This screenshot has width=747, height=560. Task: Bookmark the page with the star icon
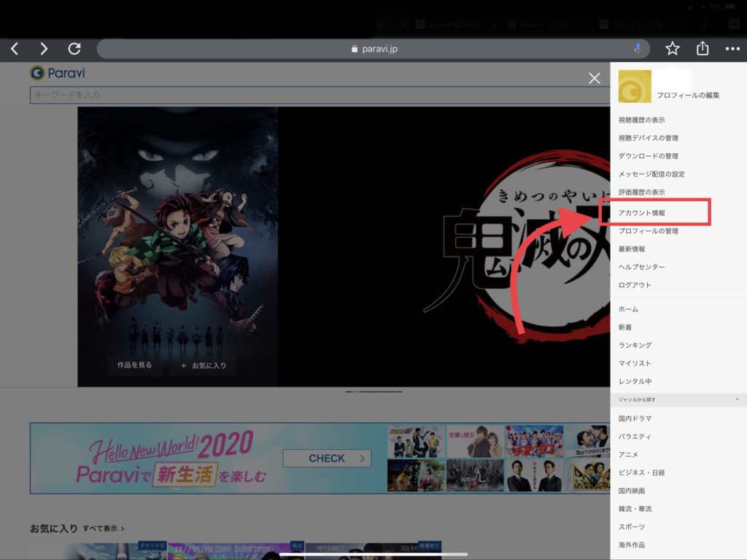pos(672,49)
